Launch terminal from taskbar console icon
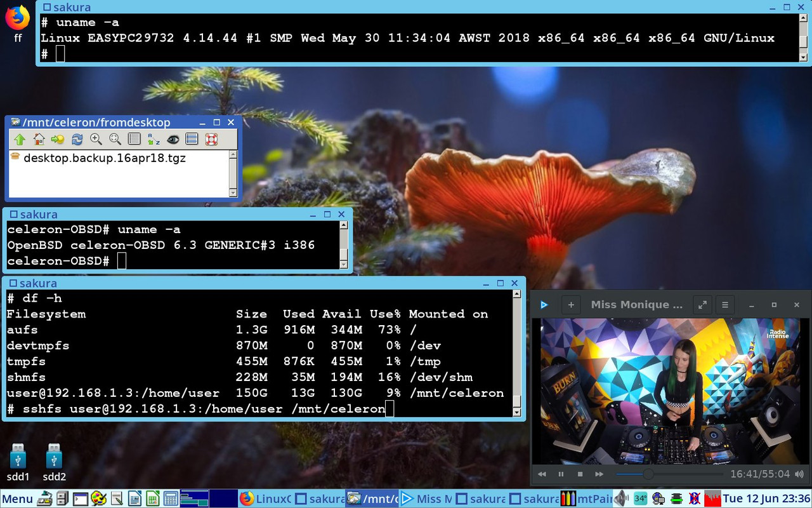 click(x=81, y=499)
